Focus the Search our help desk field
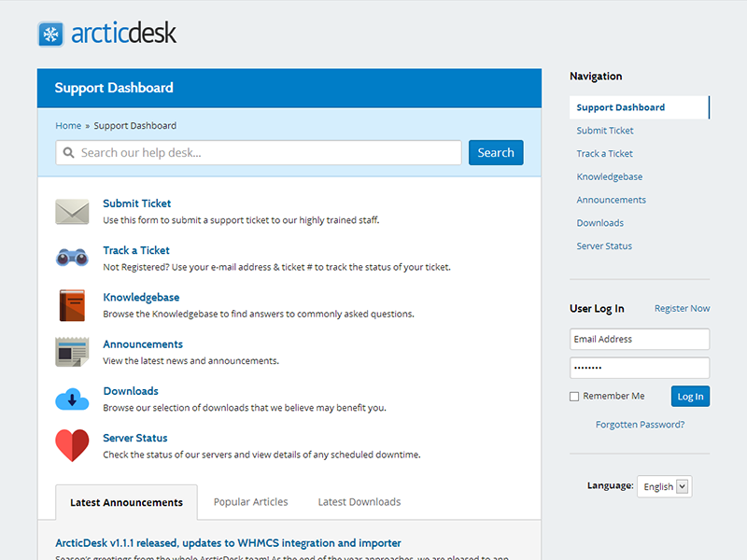The width and height of the screenshot is (747, 560). [259, 152]
